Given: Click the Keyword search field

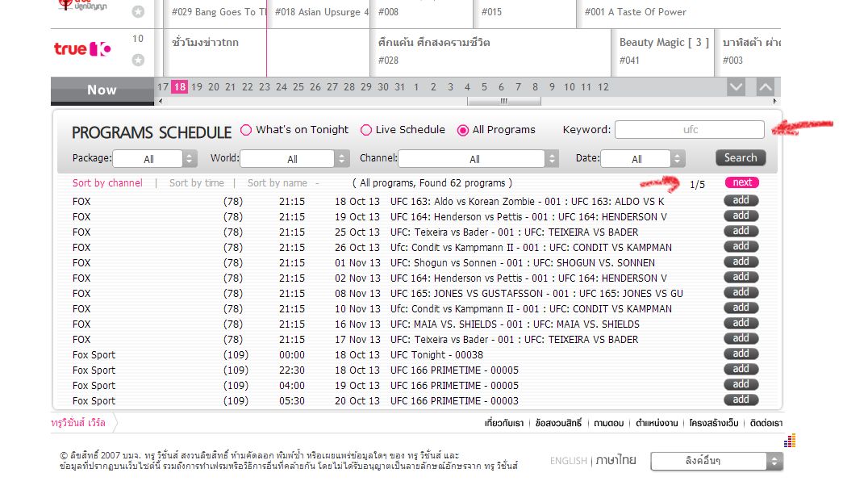Looking at the screenshot, I should [x=690, y=130].
